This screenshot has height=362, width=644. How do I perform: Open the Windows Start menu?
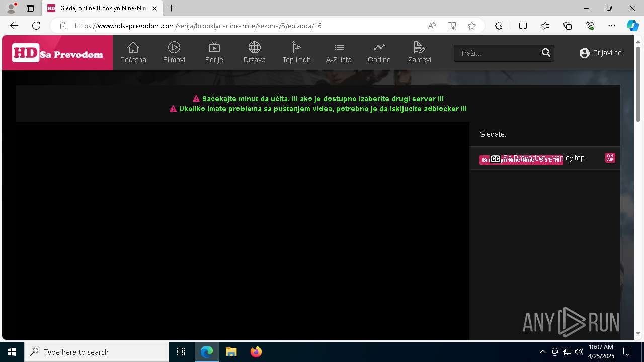(x=12, y=352)
